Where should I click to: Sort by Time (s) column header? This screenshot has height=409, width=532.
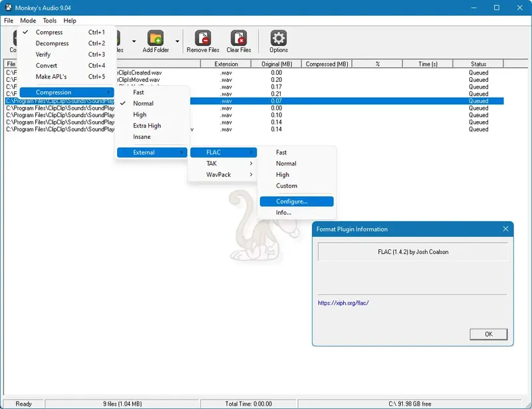[428, 64]
